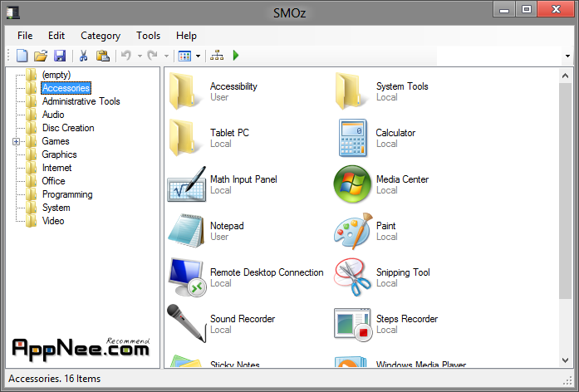The image size is (579, 392).
Task: Select the Calculator icon
Action: pyautogui.click(x=353, y=138)
